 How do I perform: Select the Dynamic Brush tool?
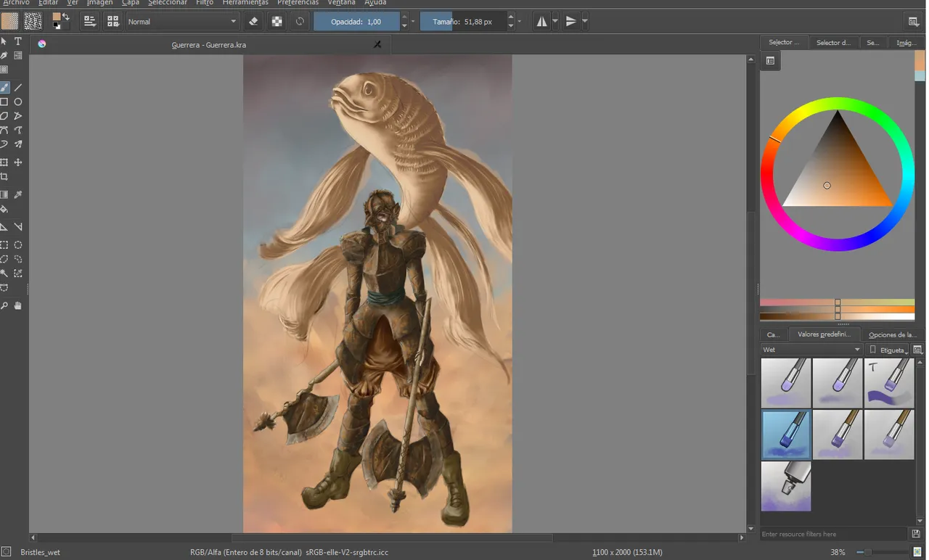point(4,144)
